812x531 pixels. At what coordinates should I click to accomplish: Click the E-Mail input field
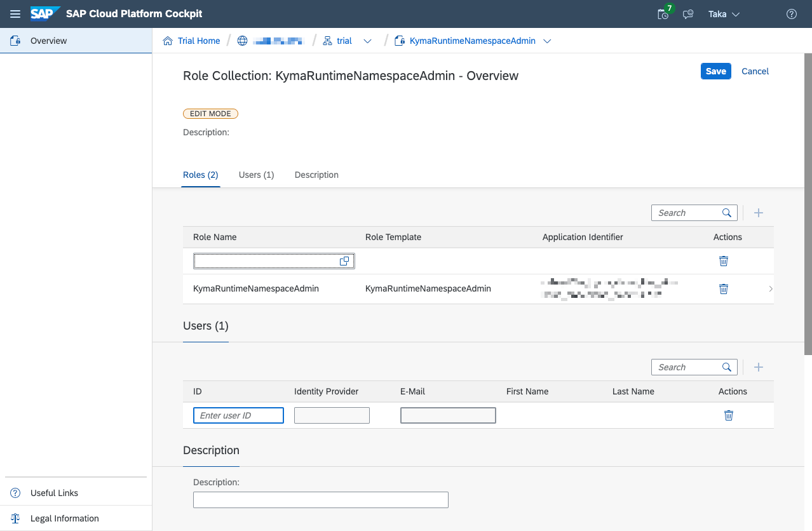448,415
